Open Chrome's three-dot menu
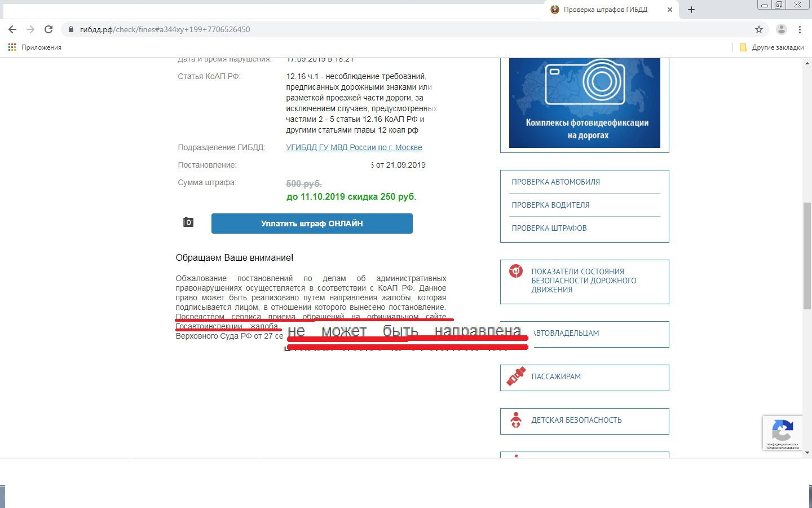Image resolution: width=812 pixels, height=508 pixels. tap(800, 29)
